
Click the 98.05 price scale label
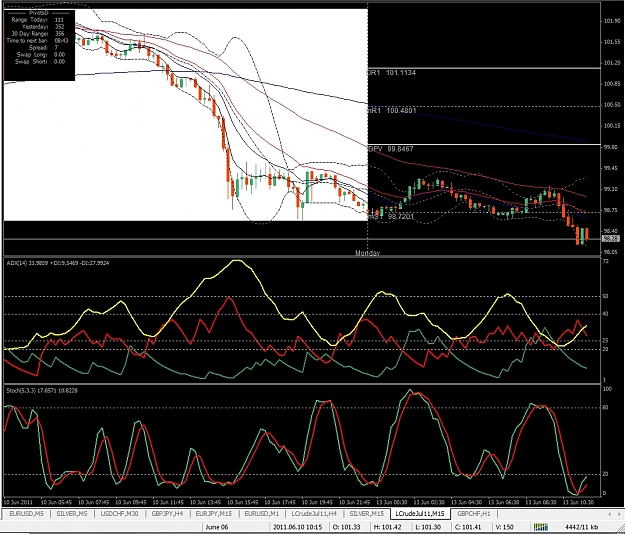[x=612, y=252]
